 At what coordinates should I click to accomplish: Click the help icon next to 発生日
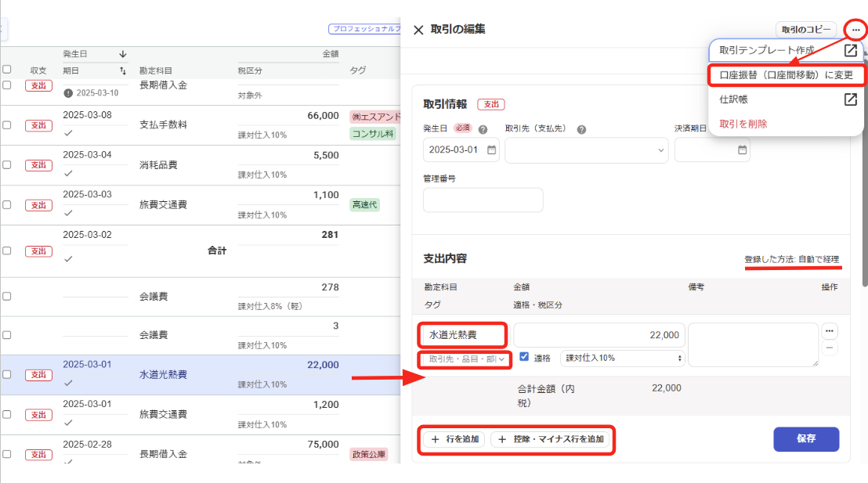click(483, 130)
